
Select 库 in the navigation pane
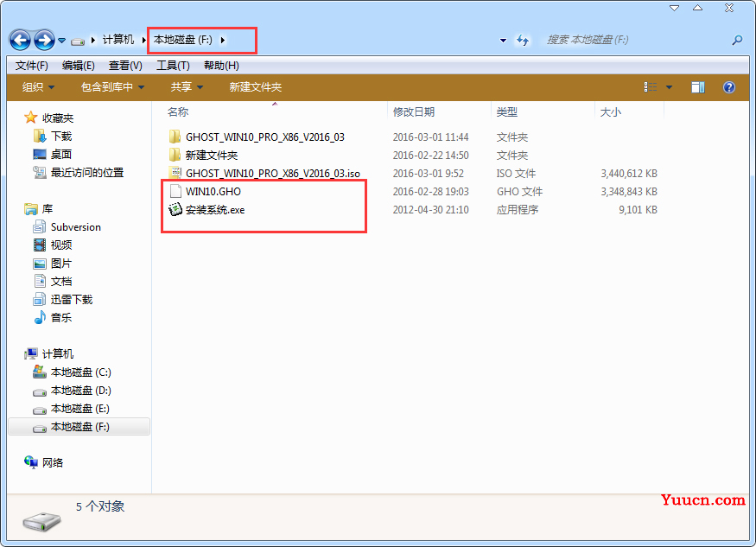(48, 209)
